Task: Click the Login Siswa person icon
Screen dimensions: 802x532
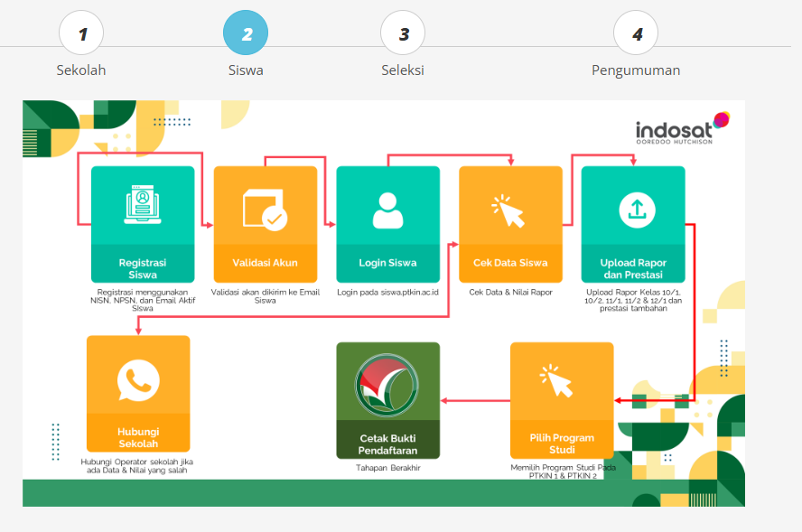Action: tap(387, 210)
